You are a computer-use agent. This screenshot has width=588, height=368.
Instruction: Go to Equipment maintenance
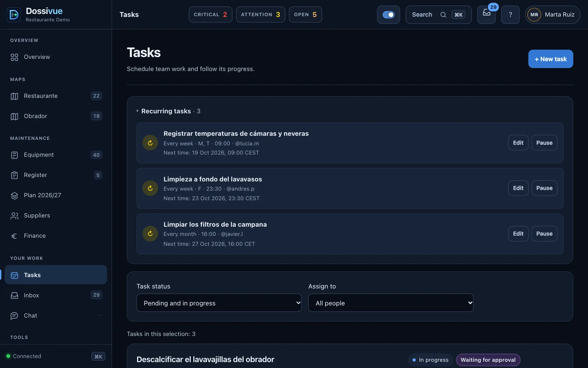coord(56,155)
